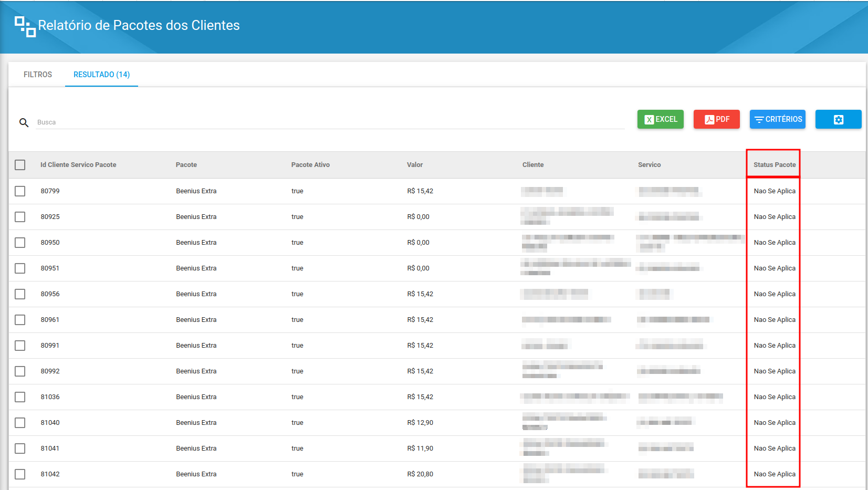Viewport: 868px width, 490px height.
Task: Focus the Busca search field
Action: coord(330,122)
